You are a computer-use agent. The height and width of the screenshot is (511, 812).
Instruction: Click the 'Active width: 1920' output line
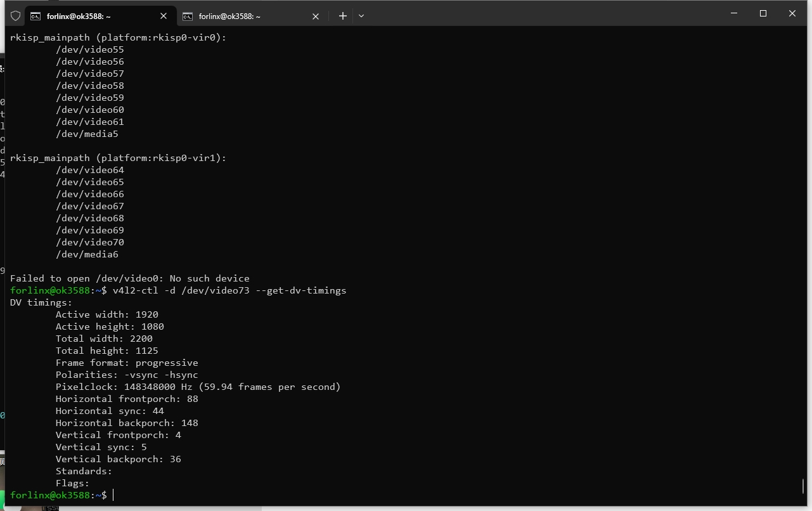[x=106, y=314]
